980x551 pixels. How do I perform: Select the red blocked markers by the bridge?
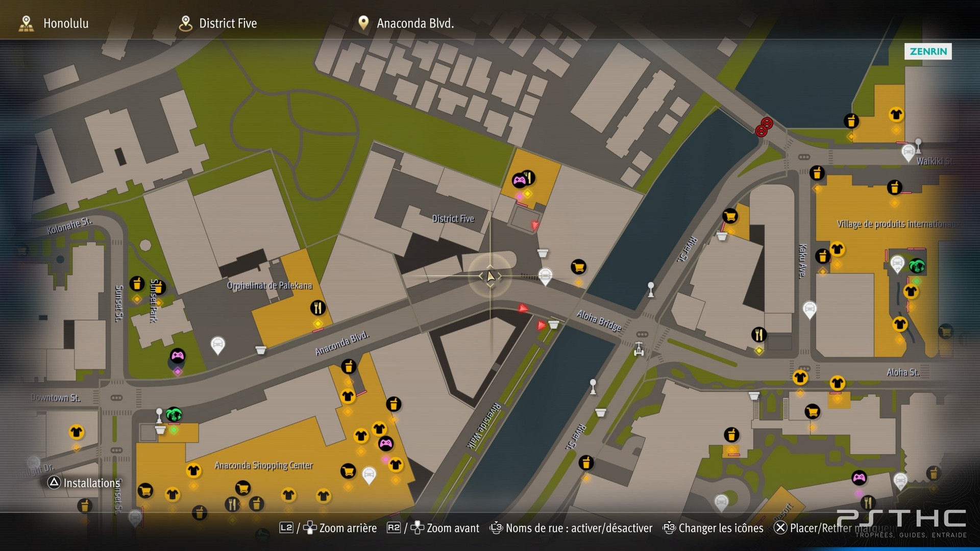764,127
